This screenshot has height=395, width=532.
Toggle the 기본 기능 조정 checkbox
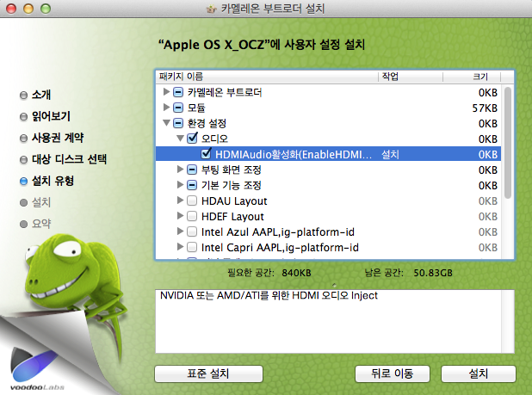[x=192, y=185]
